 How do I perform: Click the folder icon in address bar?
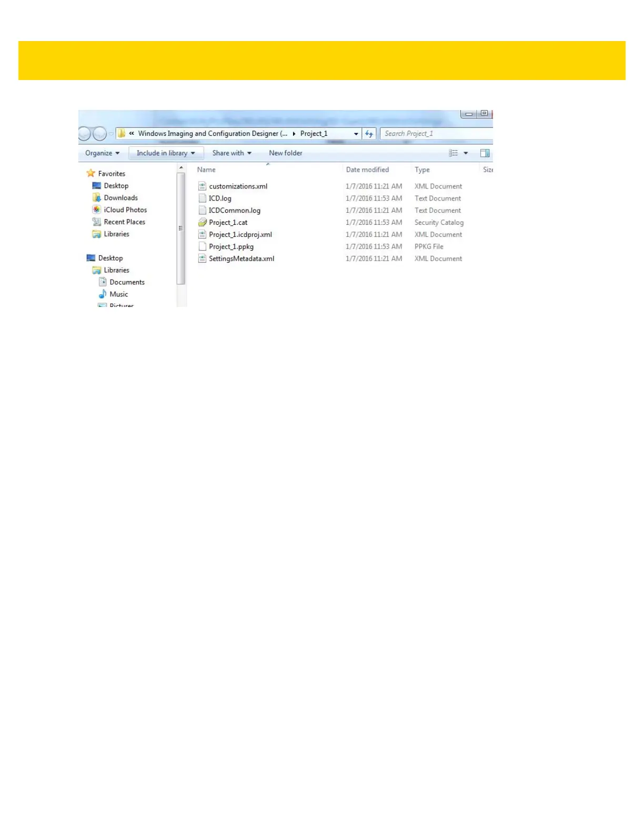pyautogui.click(x=122, y=134)
